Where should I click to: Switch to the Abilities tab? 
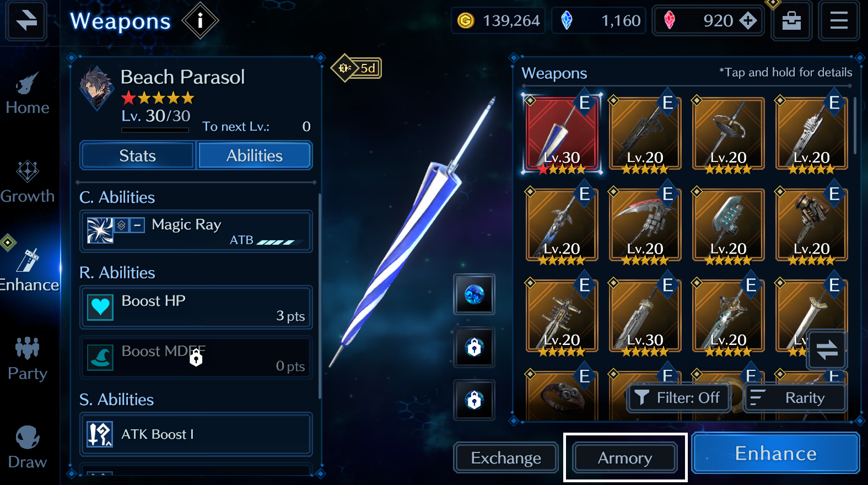coord(255,155)
